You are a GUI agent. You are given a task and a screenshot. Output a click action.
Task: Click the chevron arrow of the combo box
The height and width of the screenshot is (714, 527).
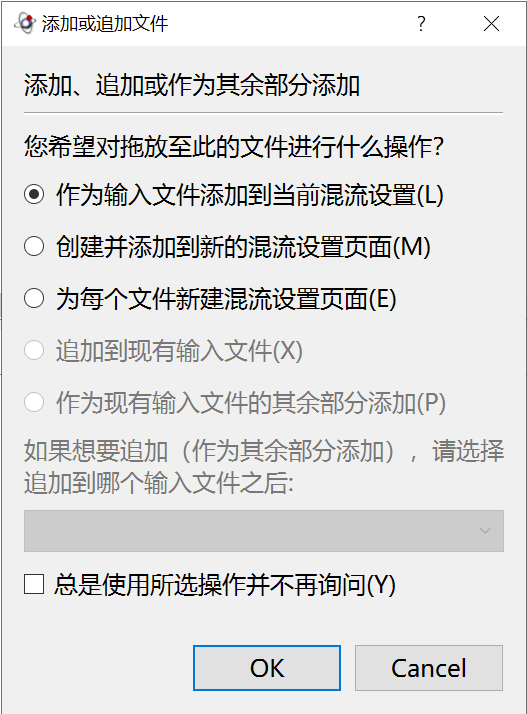485,531
